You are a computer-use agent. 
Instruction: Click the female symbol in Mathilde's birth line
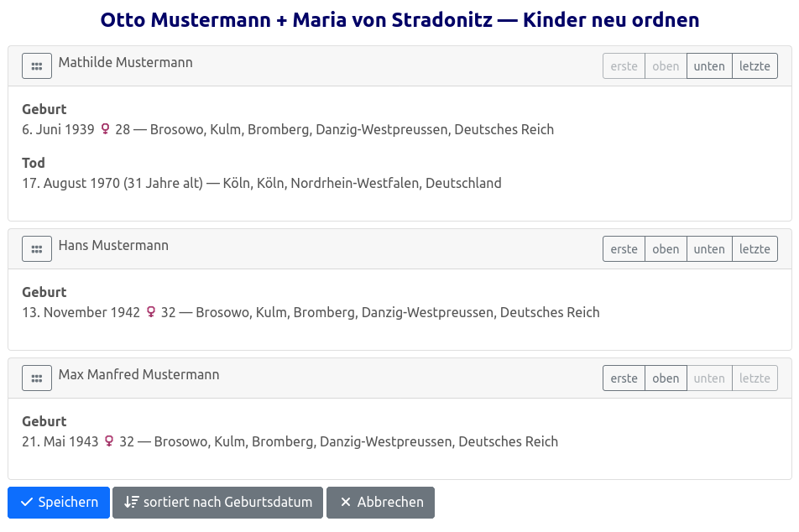[x=105, y=129]
